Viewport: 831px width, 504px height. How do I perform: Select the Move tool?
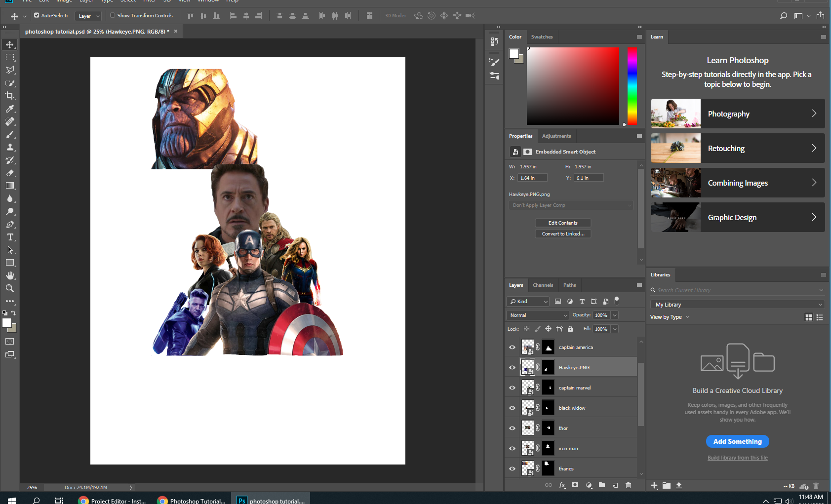click(10, 44)
